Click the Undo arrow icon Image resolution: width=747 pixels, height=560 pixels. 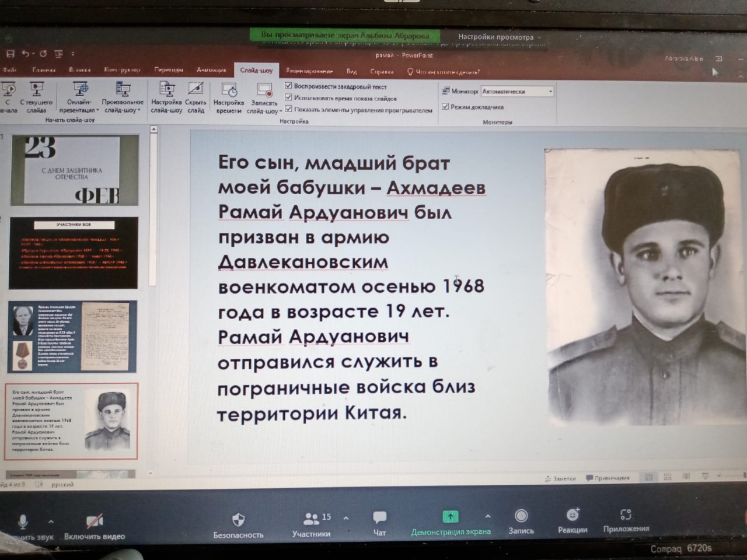pos(25,54)
